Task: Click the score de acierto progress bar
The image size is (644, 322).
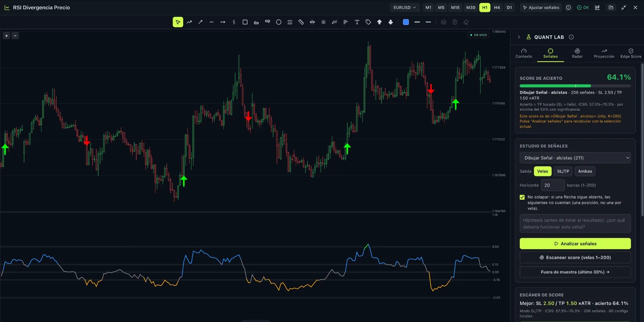Action: pyautogui.click(x=575, y=86)
